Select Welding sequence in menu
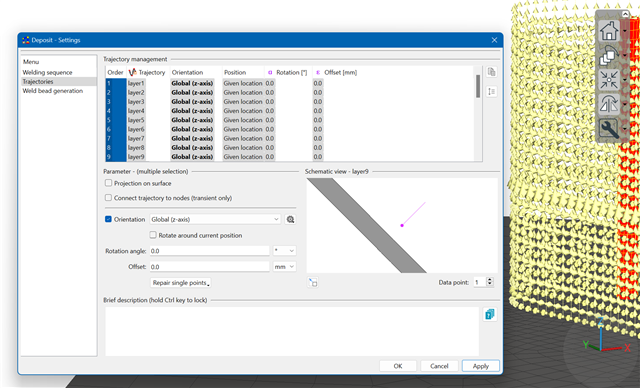 [x=47, y=72]
